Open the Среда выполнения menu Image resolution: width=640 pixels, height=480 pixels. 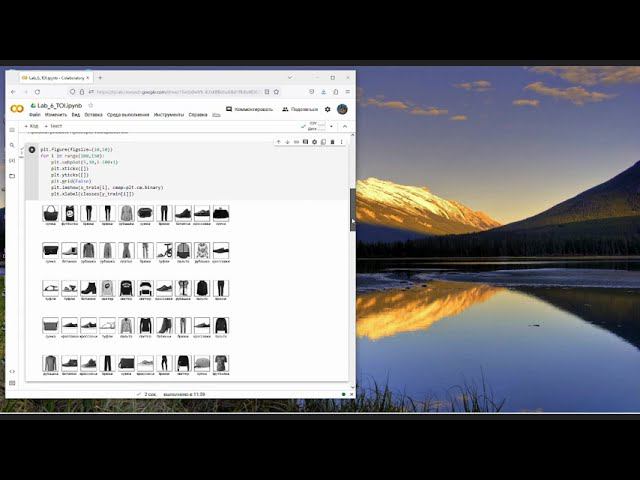[128, 115]
